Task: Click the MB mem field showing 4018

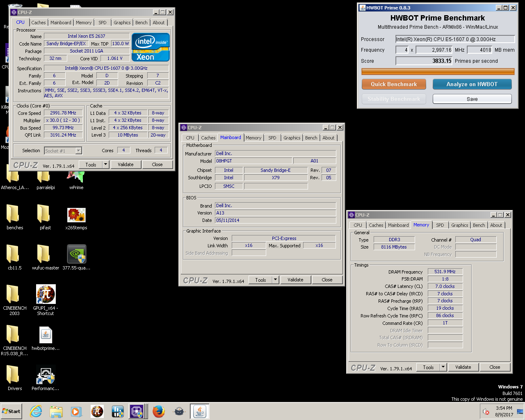Action: click(479, 50)
